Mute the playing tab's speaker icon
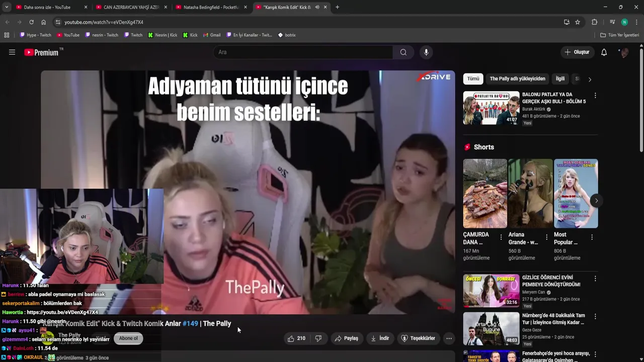Screen dimensions: 644x362 coord(317,7)
